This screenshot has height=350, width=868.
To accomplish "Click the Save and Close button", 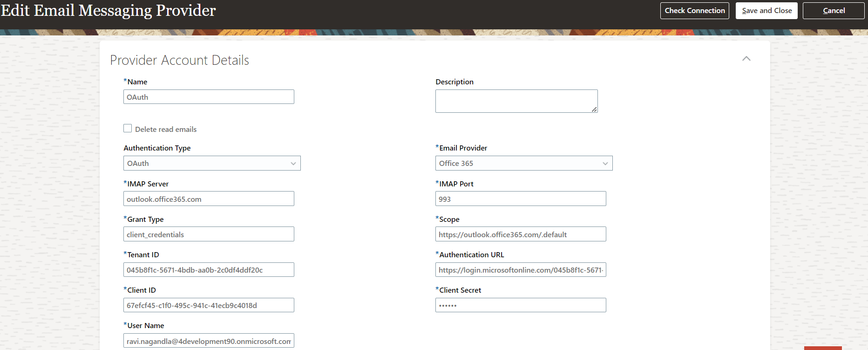I will pos(766,11).
